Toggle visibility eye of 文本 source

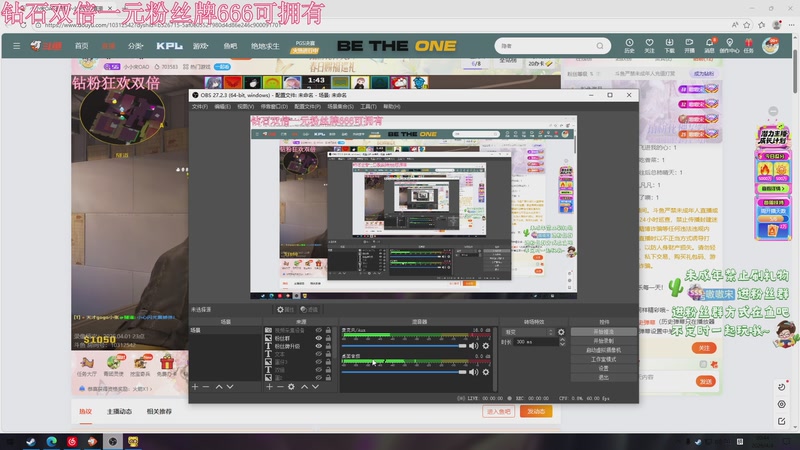319,354
